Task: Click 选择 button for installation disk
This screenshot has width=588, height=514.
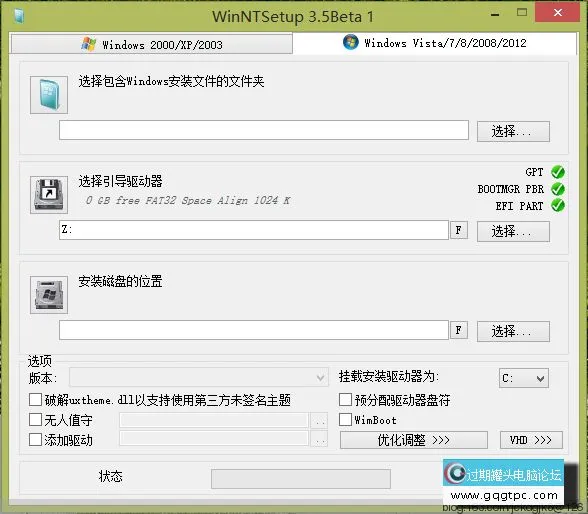Action: pyautogui.click(x=513, y=331)
